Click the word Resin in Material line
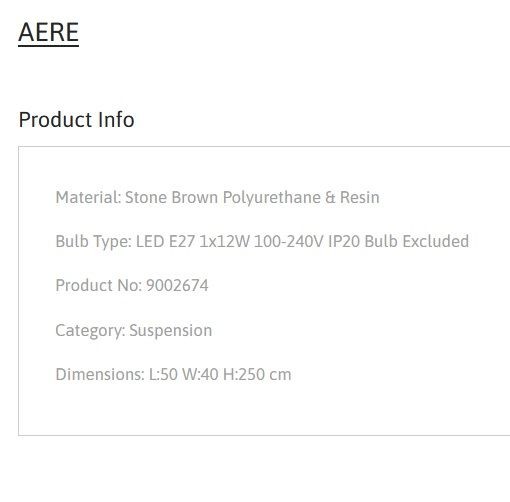 (360, 197)
